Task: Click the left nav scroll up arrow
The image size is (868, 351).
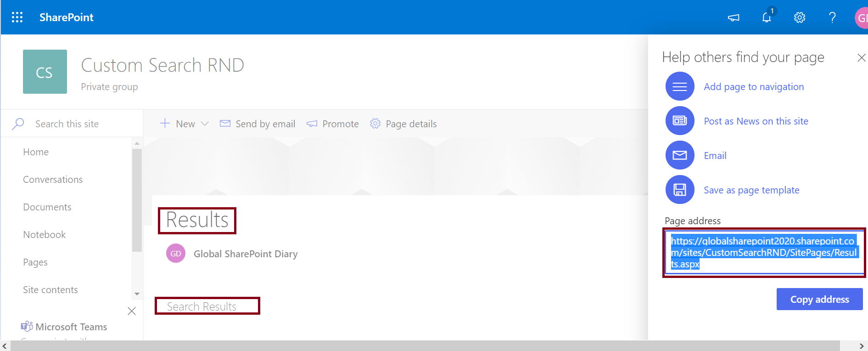Action: 137,143
